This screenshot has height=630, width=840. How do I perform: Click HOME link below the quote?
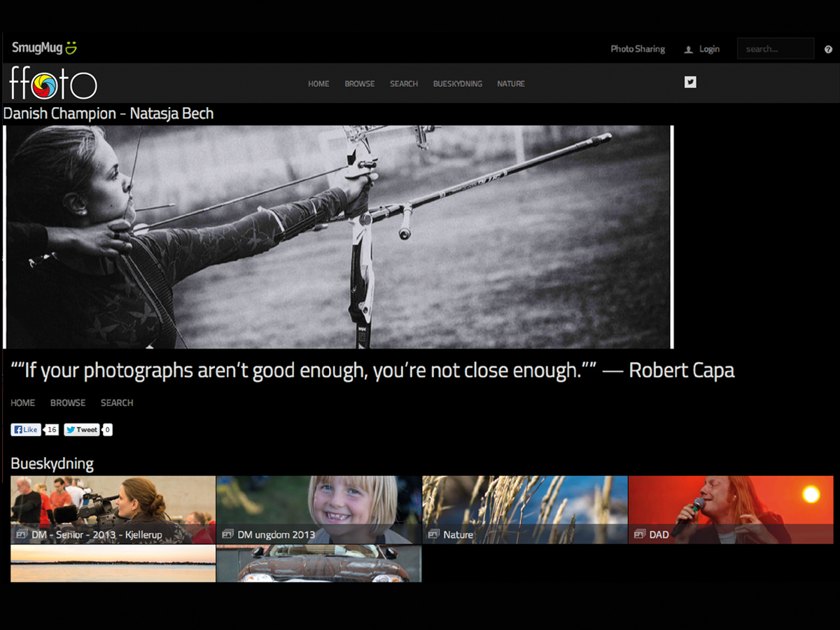coord(23,402)
